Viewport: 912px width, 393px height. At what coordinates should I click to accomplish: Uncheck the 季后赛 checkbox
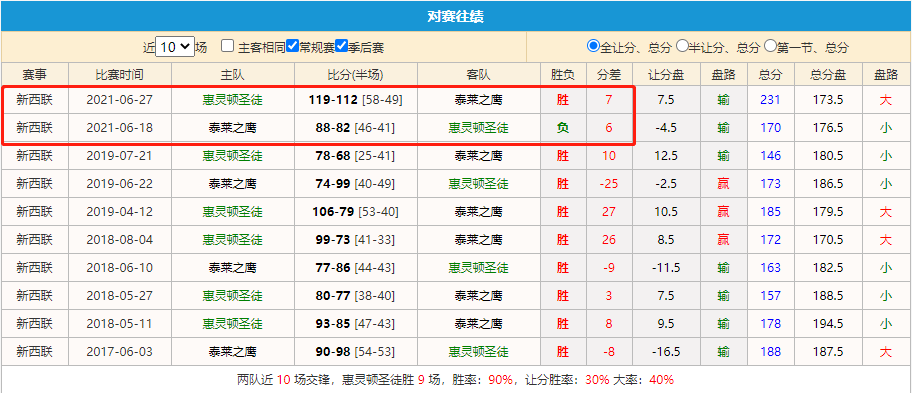pyautogui.click(x=341, y=45)
